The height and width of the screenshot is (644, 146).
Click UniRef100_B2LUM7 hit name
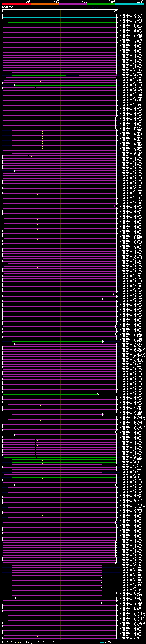(x=131, y=37)
